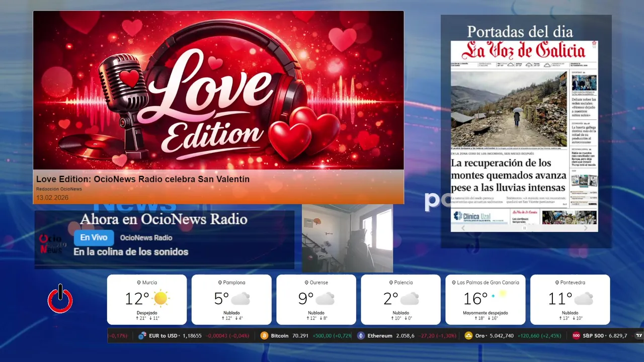The height and width of the screenshot is (362, 644).
Task: Click the 'Nublado' text in the Pamplona card
Action: coord(231,313)
